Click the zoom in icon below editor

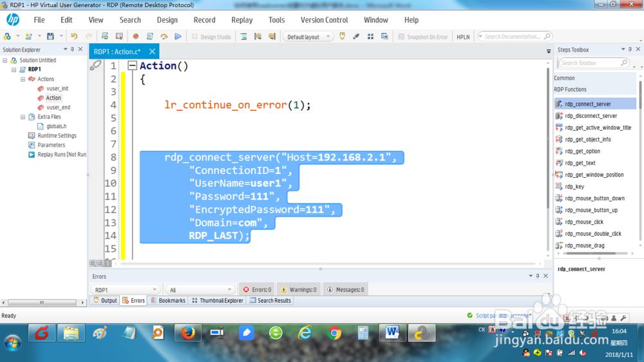tap(92, 263)
